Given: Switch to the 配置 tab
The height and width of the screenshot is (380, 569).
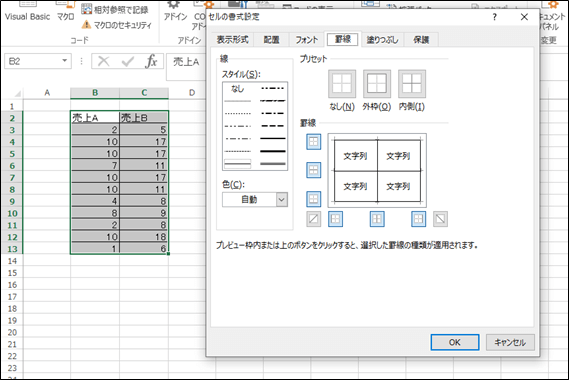Looking at the screenshot, I should tap(271, 40).
